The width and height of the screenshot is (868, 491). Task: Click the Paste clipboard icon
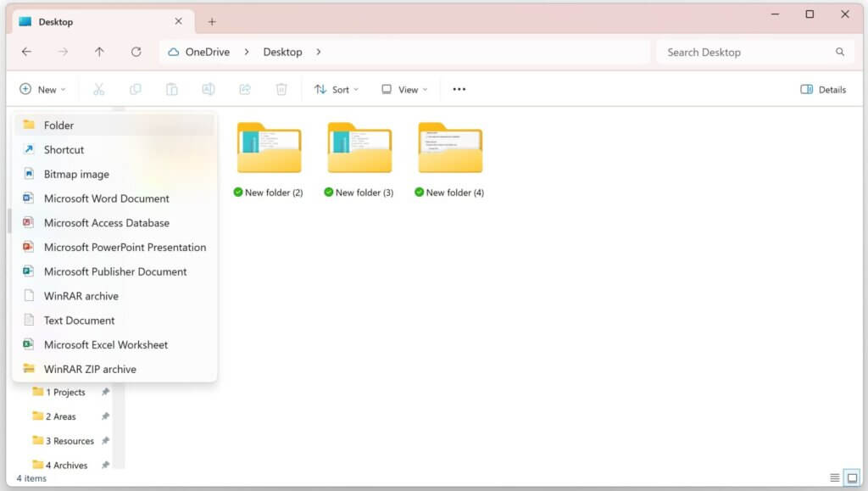point(172,89)
